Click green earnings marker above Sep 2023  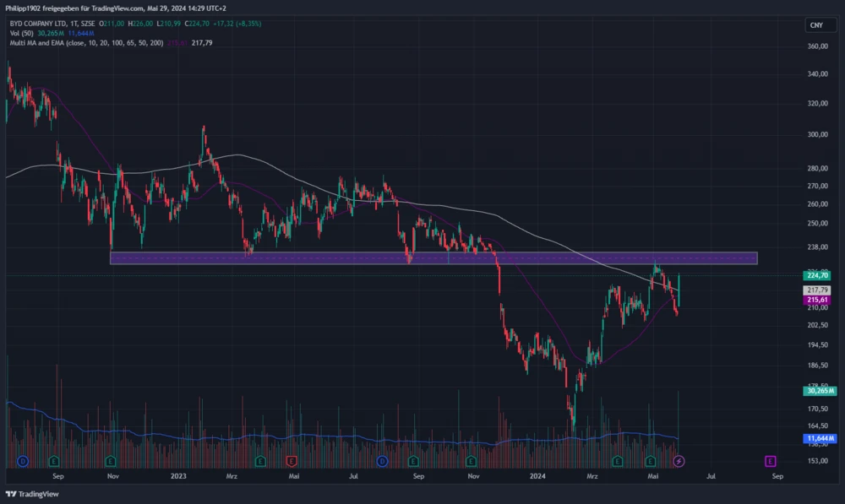click(x=413, y=461)
